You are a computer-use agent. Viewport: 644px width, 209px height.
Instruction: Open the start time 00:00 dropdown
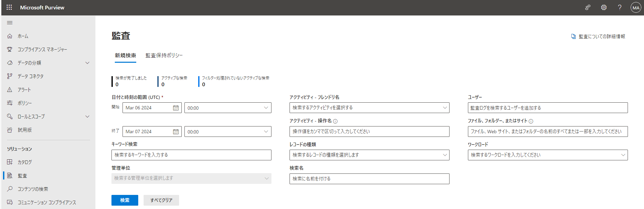click(228, 108)
